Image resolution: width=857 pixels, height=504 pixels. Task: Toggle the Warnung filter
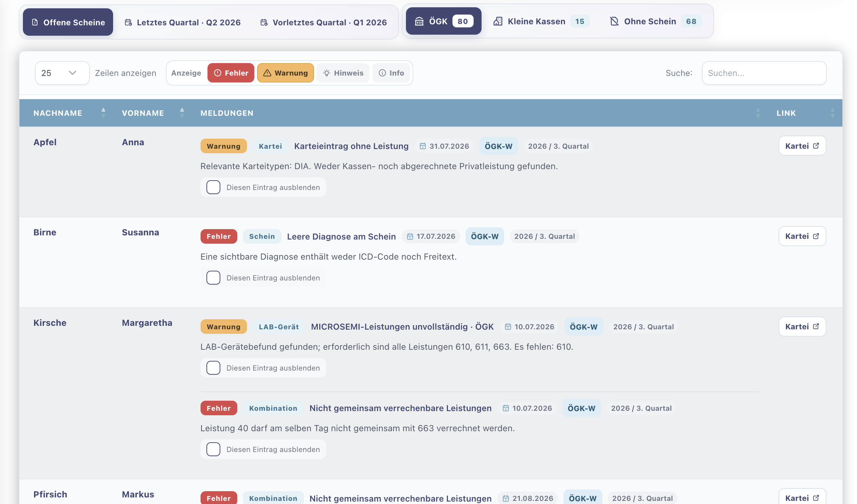(285, 73)
